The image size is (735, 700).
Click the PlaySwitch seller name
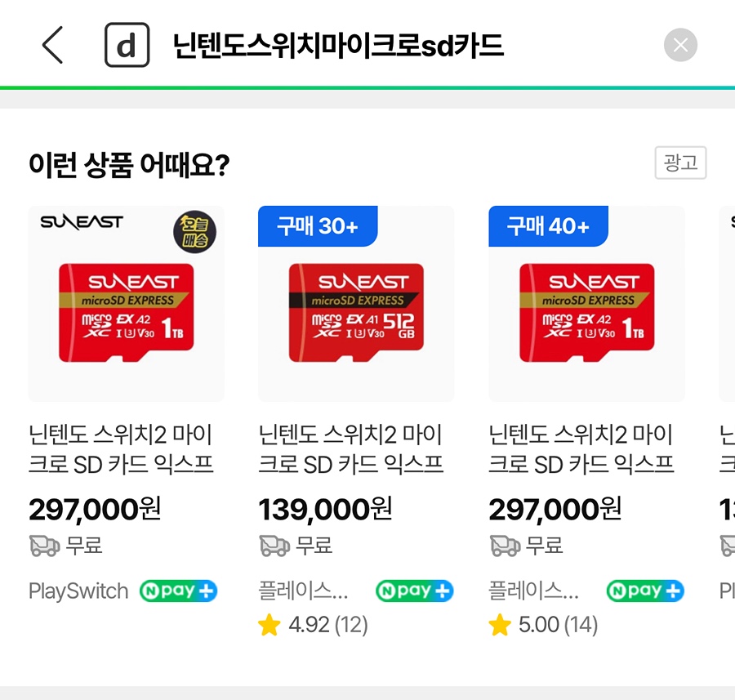coord(78,591)
